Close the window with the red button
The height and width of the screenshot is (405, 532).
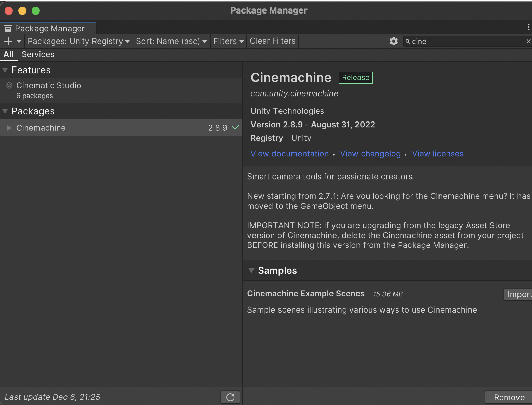coord(9,11)
